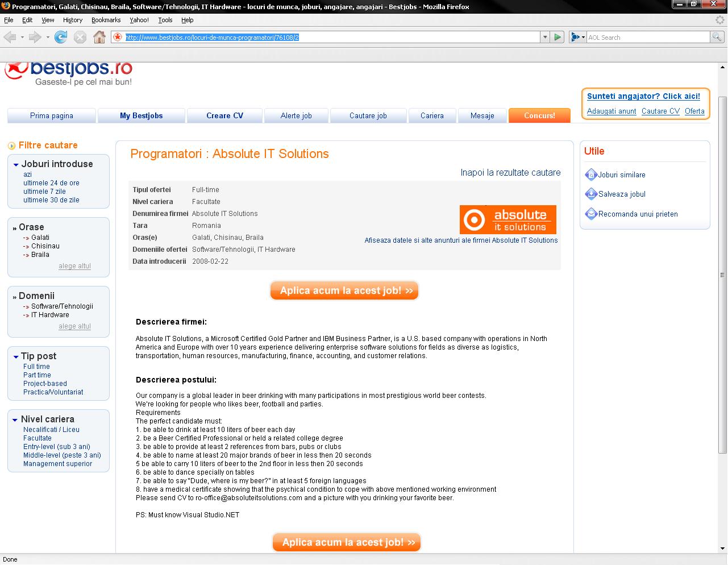
Task: Open the Concurs! tab
Action: click(539, 115)
